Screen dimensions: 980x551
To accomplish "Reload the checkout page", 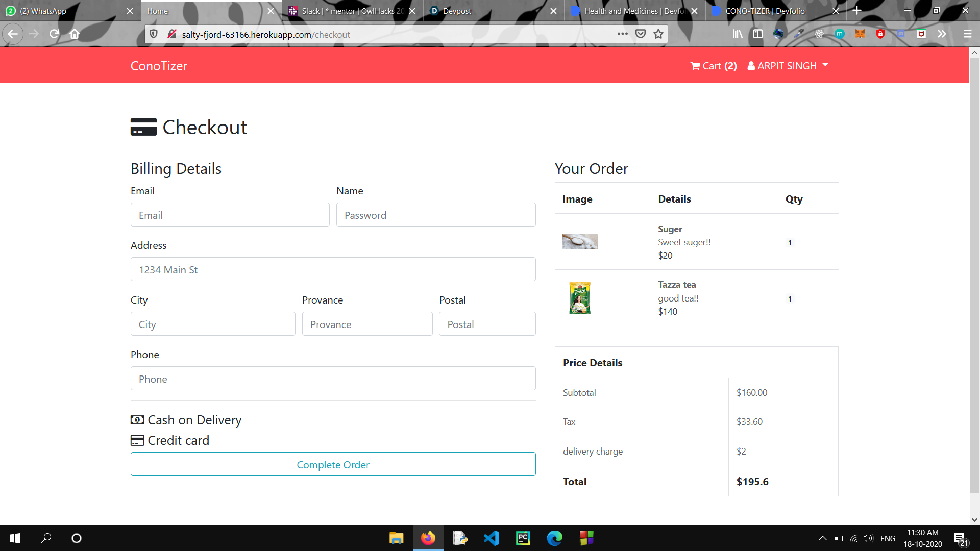I will coord(54,34).
